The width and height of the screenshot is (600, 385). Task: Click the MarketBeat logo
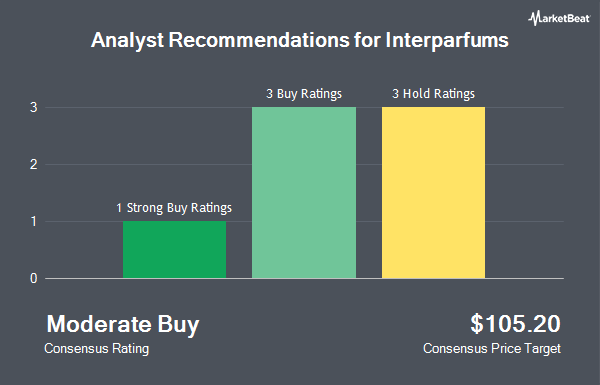click(559, 18)
